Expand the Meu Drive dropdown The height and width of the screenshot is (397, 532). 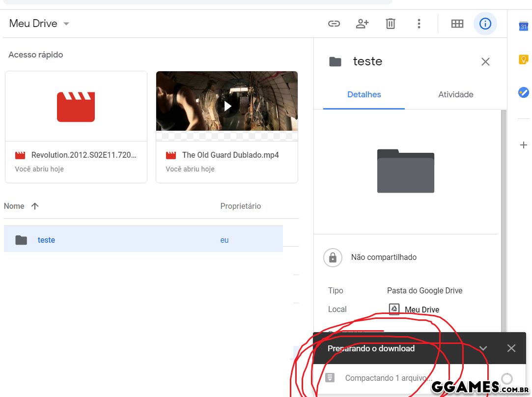[x=66, y=24]
